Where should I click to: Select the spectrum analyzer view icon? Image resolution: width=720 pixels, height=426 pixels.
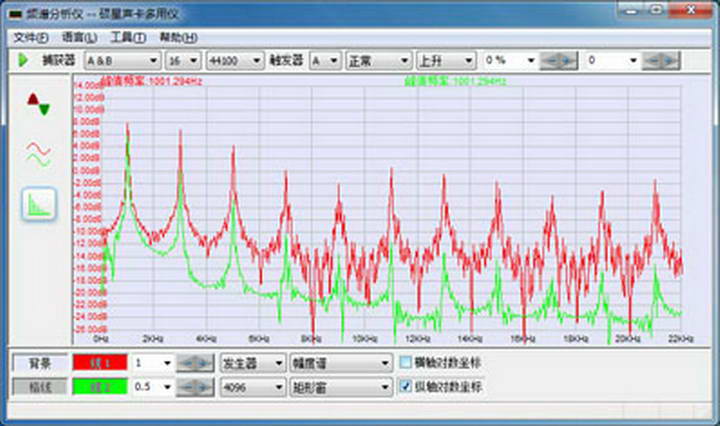(39, 204)
